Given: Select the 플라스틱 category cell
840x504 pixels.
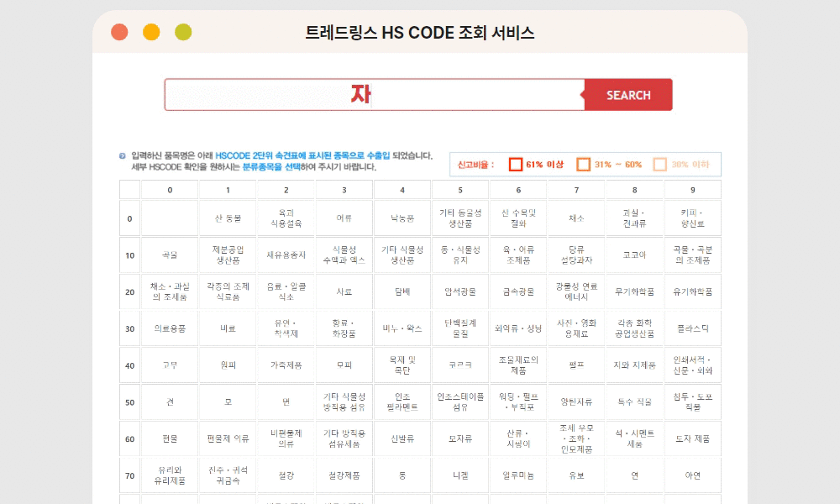Looking at the screenshot, I should 693,328.
